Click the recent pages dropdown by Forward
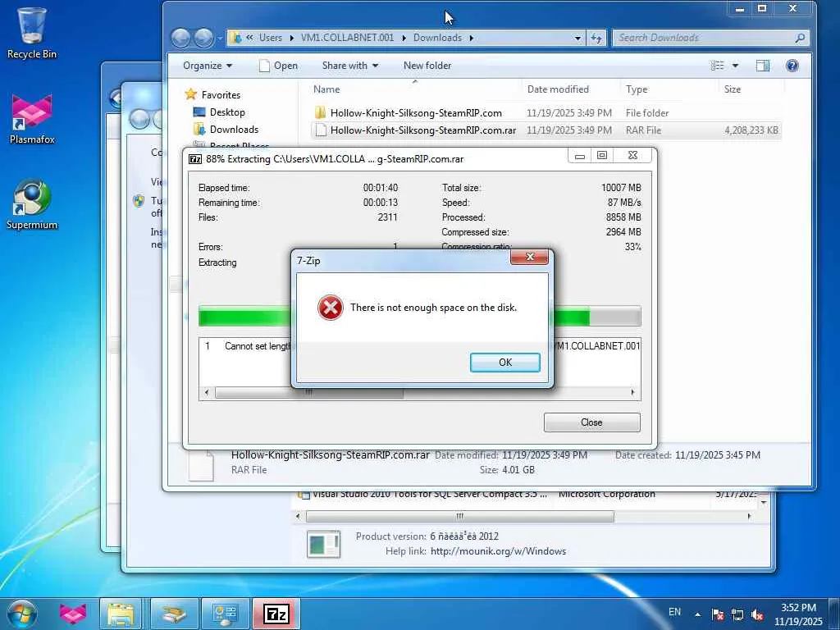 220,38
